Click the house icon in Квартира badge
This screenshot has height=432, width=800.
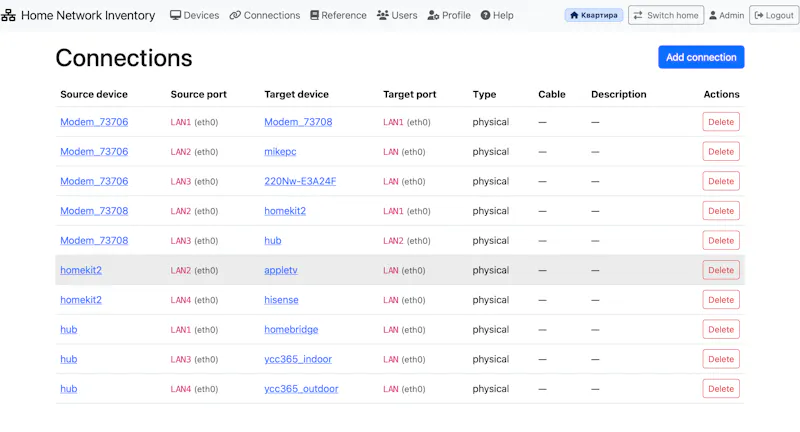tap(574, 15)
